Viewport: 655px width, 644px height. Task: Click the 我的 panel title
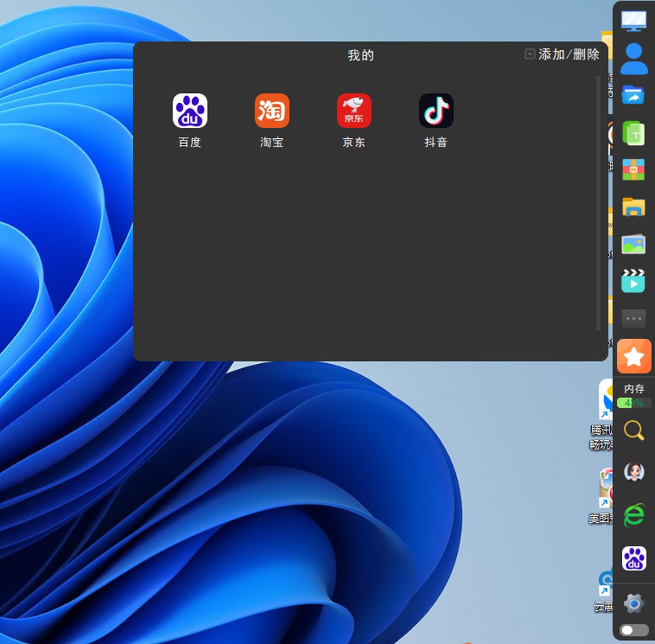(361, 55)
